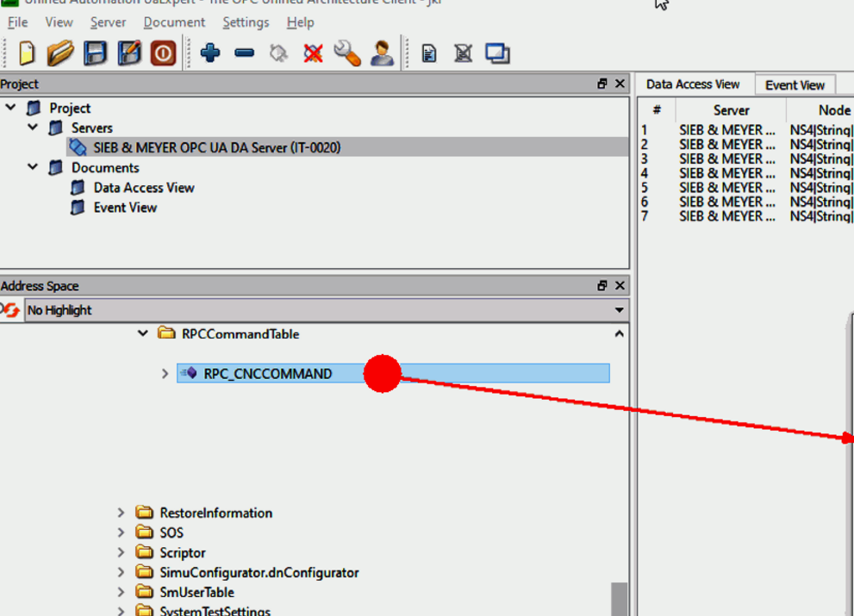Open the Help menu
This screenshot has height=616, width=854.
pos(300,22)
